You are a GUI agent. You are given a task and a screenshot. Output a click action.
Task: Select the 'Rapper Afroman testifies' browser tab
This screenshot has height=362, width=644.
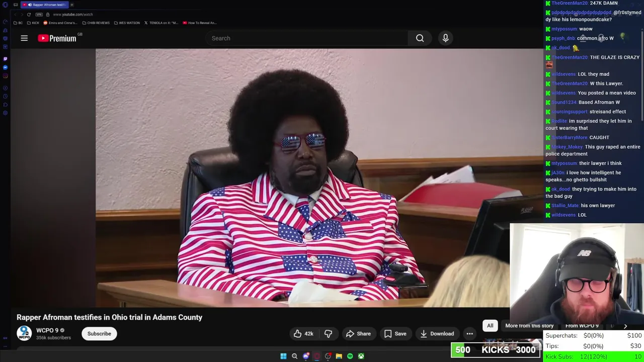click(44, 5)
